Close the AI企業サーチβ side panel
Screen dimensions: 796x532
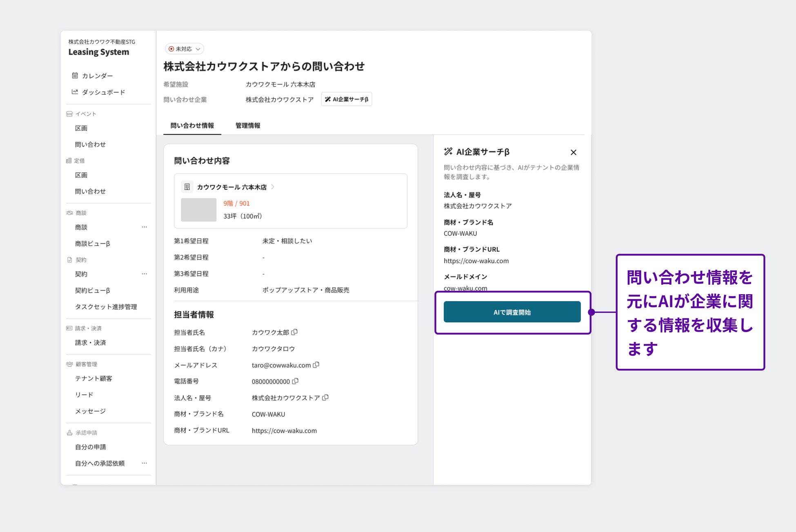click(x=573, y=152)
